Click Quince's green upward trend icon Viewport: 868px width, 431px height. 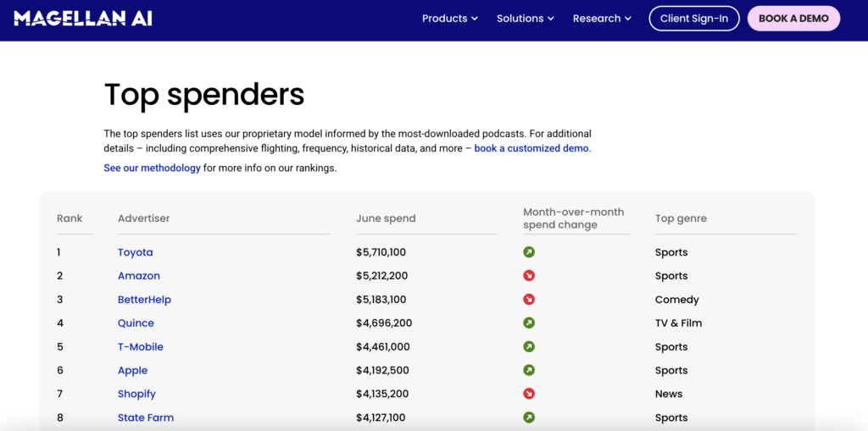click(x=529, y=323)
